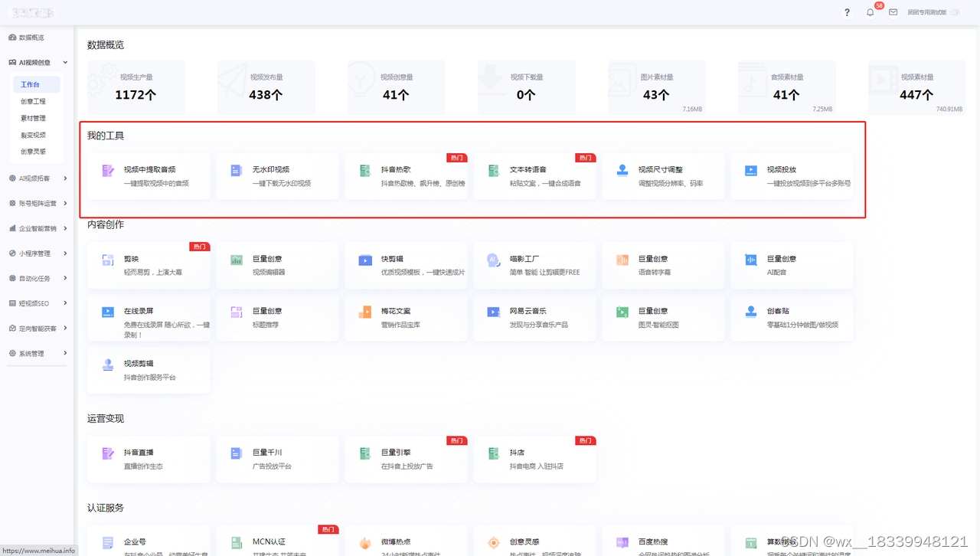
Task: Click the 视频投放 tool icon
Action: (751, 171)
